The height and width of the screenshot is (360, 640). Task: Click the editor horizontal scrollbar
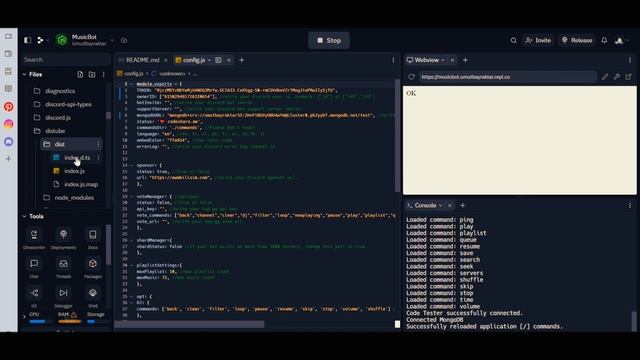(x=189, y=324)
